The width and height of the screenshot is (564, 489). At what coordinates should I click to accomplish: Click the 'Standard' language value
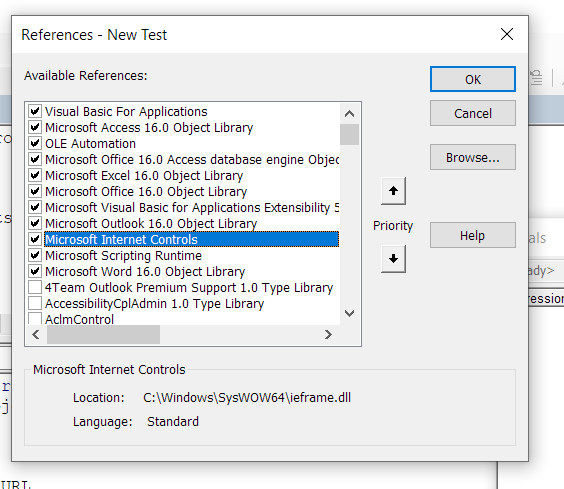173,421
